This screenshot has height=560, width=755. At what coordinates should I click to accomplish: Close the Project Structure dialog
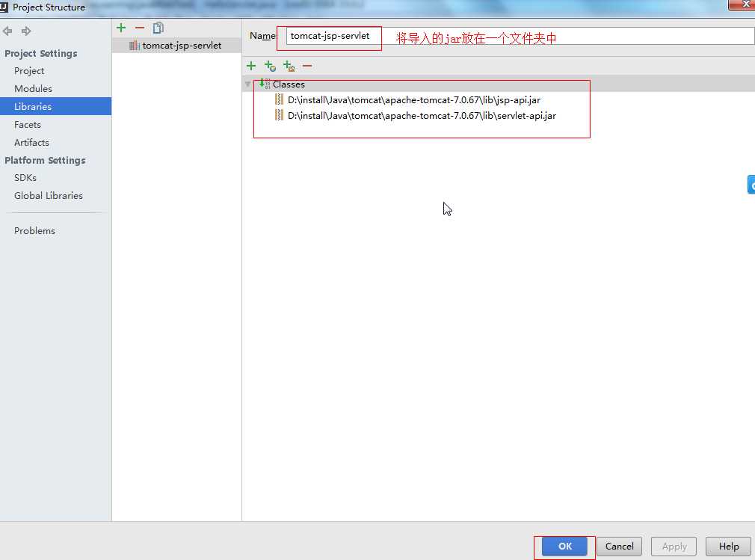click(x=744, y=4)
